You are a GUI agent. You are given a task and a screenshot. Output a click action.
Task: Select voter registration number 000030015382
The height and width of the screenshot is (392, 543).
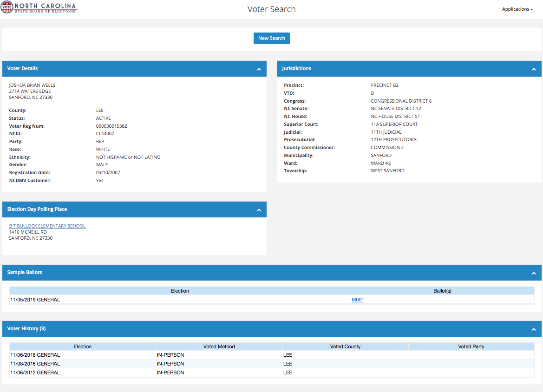[x=111, y=126]
